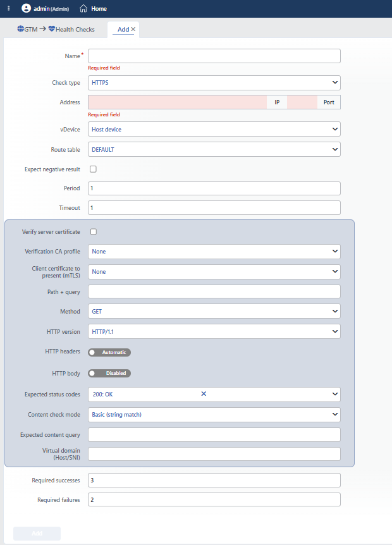Screen dimensions: 392x545
Task: Click the GTM globe icon
Action: [21, 29]
